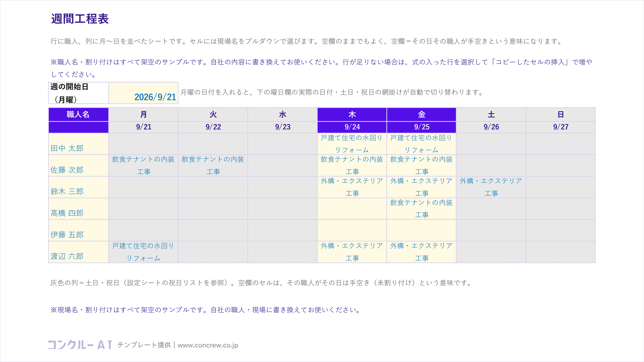
Task: Click 田中 太郎 empty Monday cell
Action: 143,144
